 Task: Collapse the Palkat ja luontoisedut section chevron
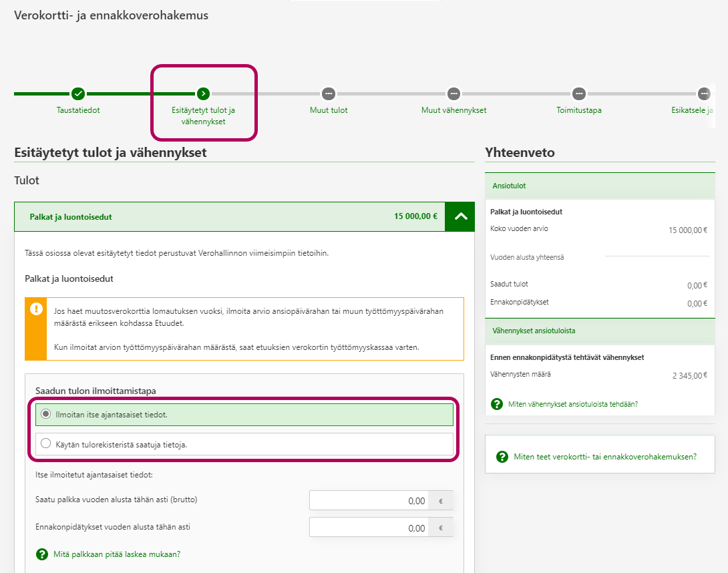tap(460, 217)
